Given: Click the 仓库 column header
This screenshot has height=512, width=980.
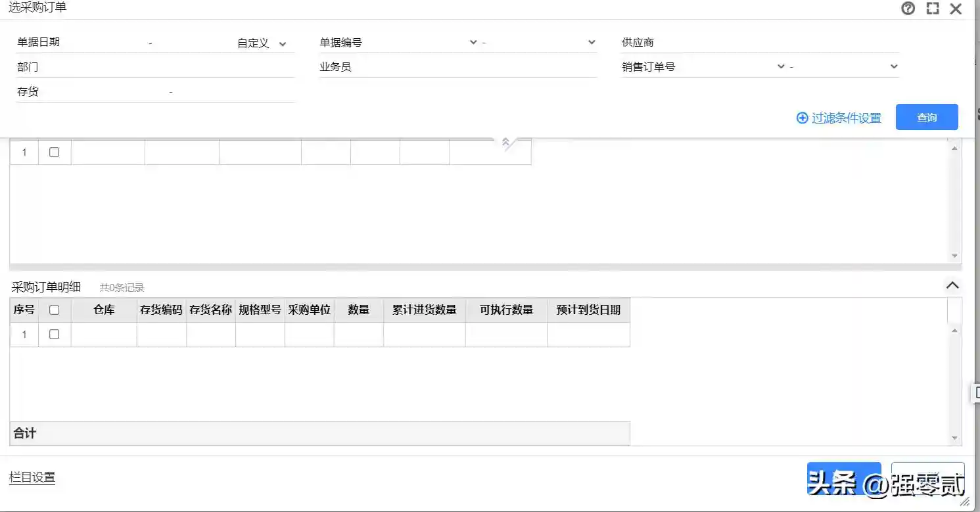Looking at the screenshot, I should coord(104,310).
